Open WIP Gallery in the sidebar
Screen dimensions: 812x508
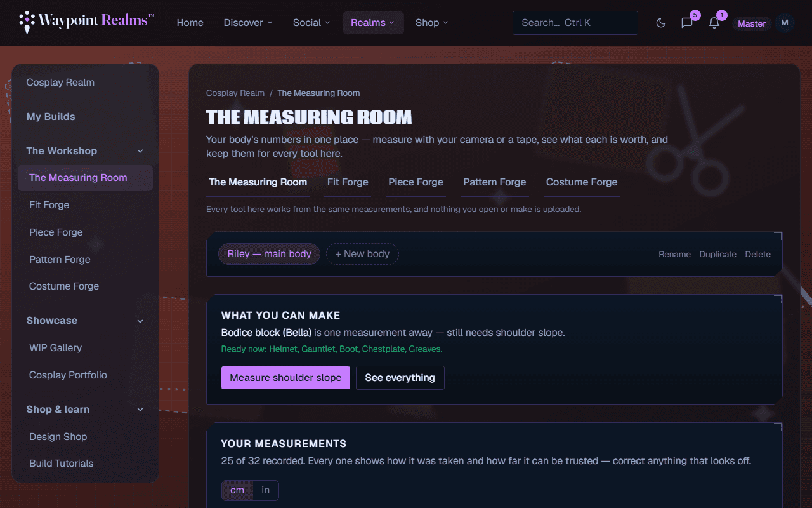[86, 348]
